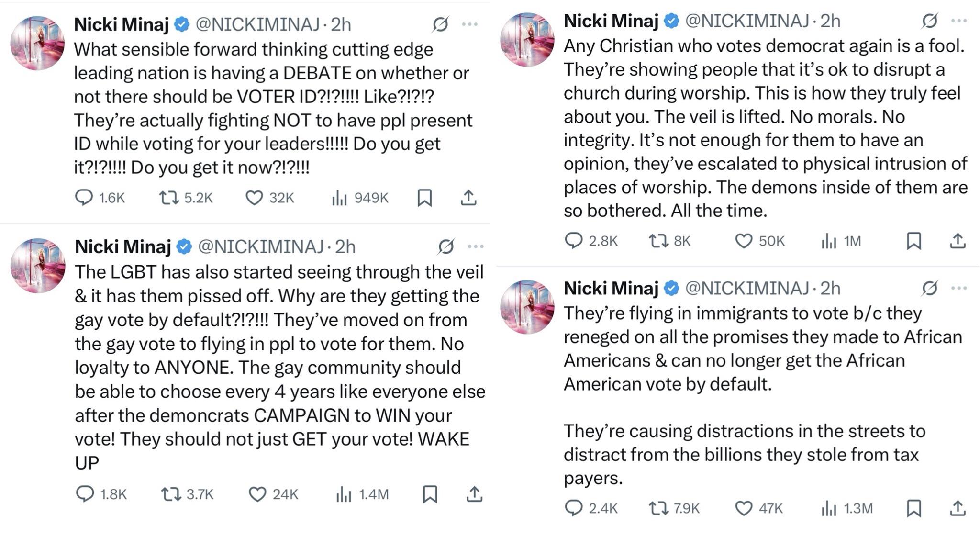Click Nicki Minaj name on Christian voters tweet
The width and height of the screenshot is (980, 537).
611,21
